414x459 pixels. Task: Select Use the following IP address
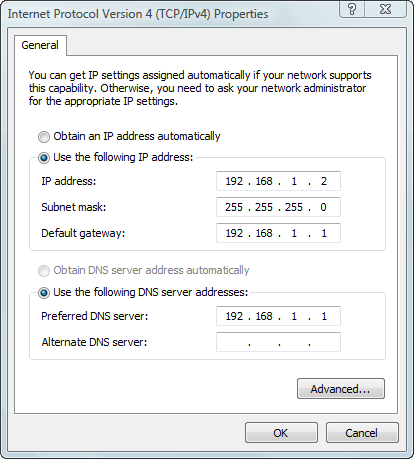click(44, 158)
